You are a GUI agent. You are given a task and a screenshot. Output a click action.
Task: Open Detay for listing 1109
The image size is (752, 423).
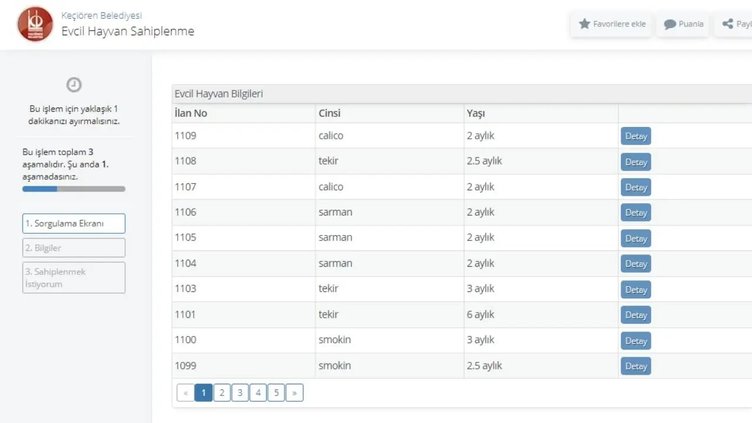[635, 136]
